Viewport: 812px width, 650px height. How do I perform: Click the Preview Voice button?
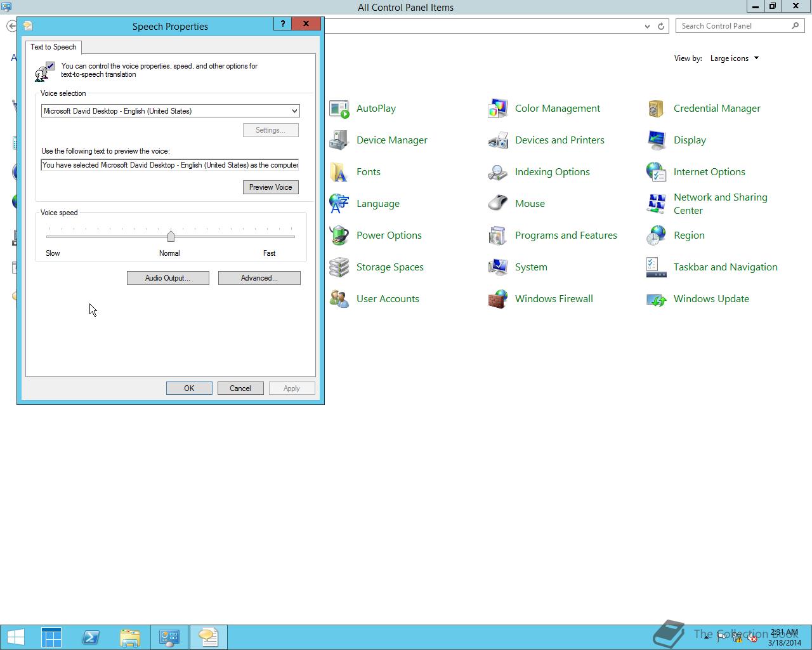[x=271, y=187]
